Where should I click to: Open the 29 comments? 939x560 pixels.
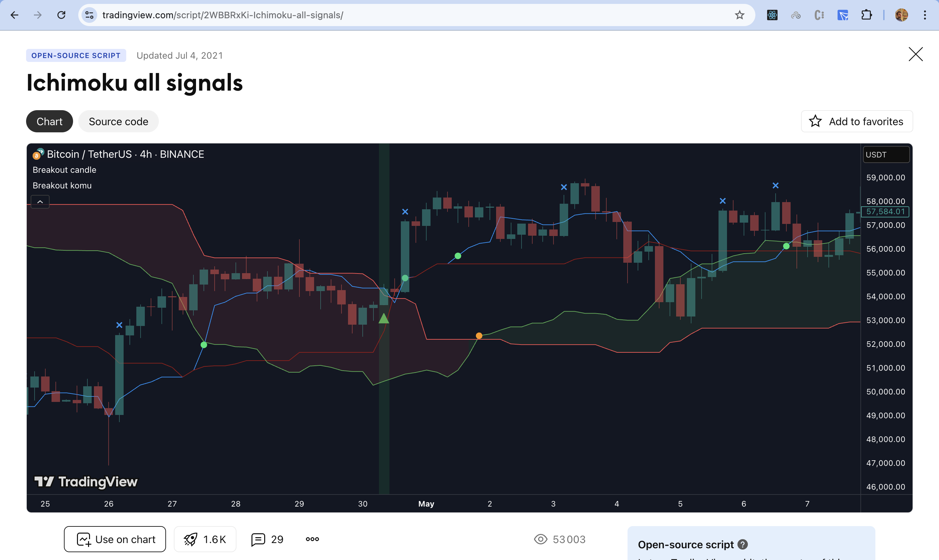click(267, 539)
